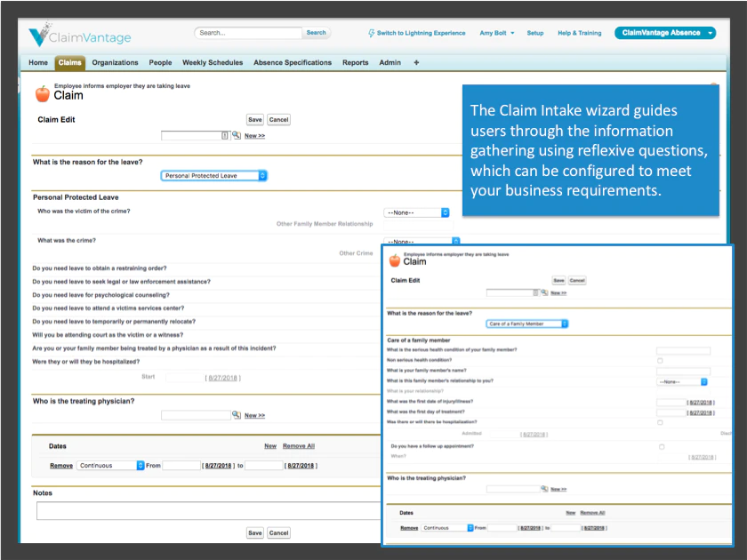Open the Amy Bolt user menu

(x=497, y=34)
